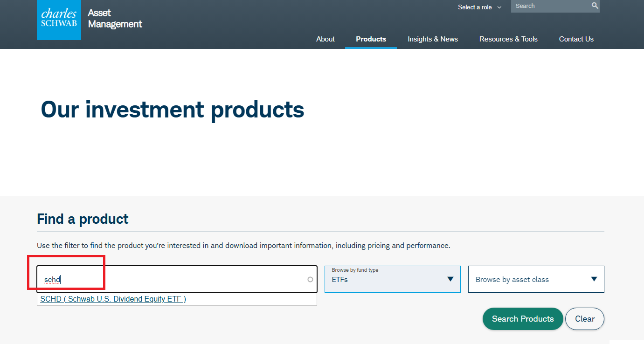Expand the Browse by asset class dropdown

pos(536,279)
